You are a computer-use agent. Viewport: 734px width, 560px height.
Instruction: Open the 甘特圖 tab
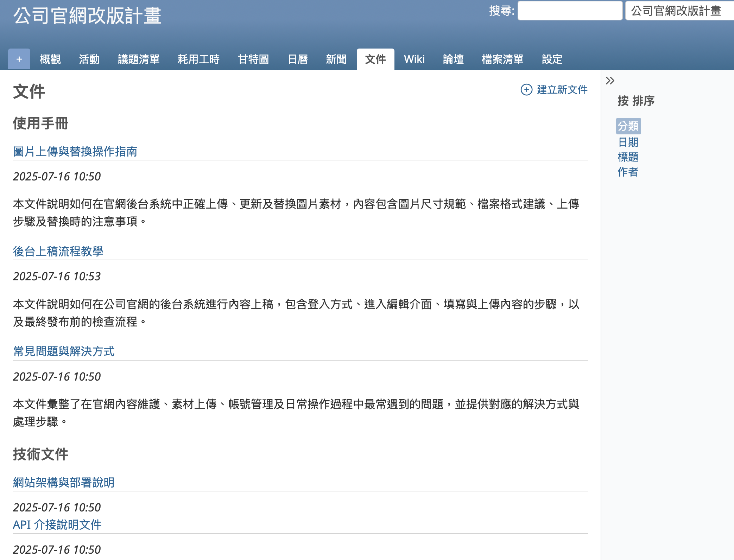point(253,59)
